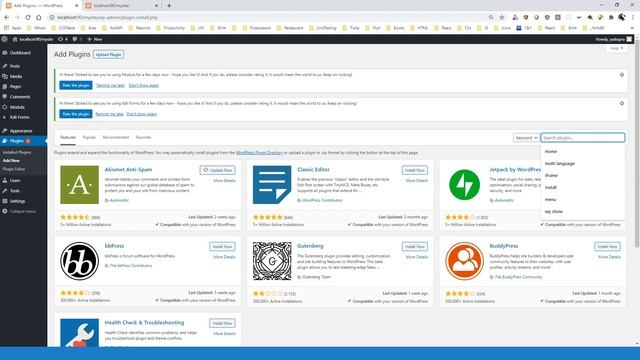
Task: Click the bbPress plugin logo
Action: click(80, 261)
